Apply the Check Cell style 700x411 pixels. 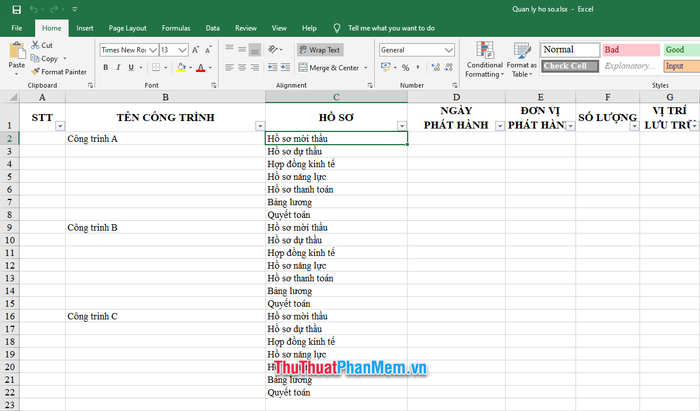tap(569, 66)
